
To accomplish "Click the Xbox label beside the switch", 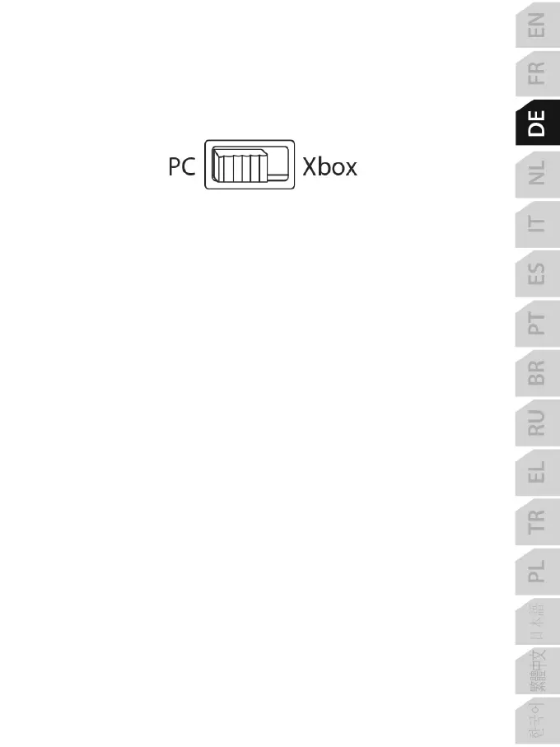I will coord(329,166).
